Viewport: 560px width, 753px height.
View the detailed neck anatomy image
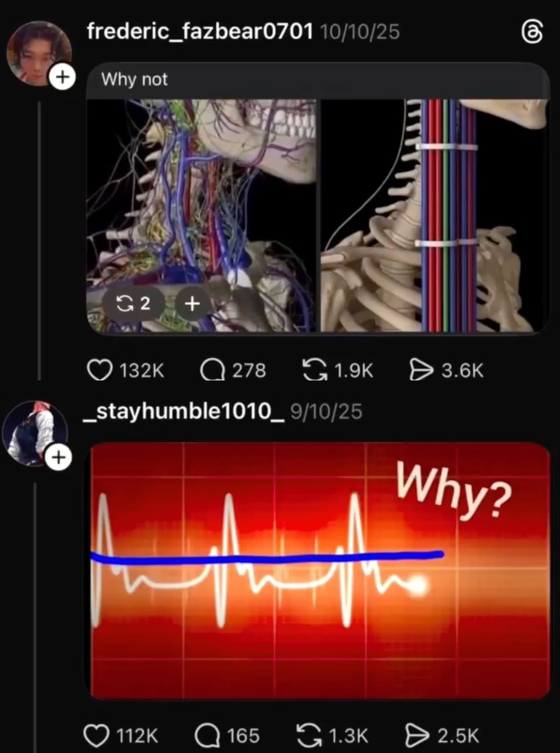202,215
